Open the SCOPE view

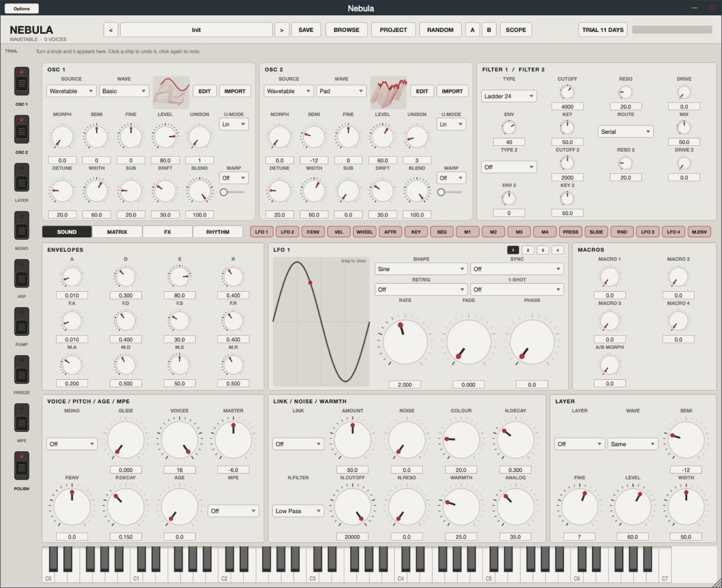click(516, 30)
